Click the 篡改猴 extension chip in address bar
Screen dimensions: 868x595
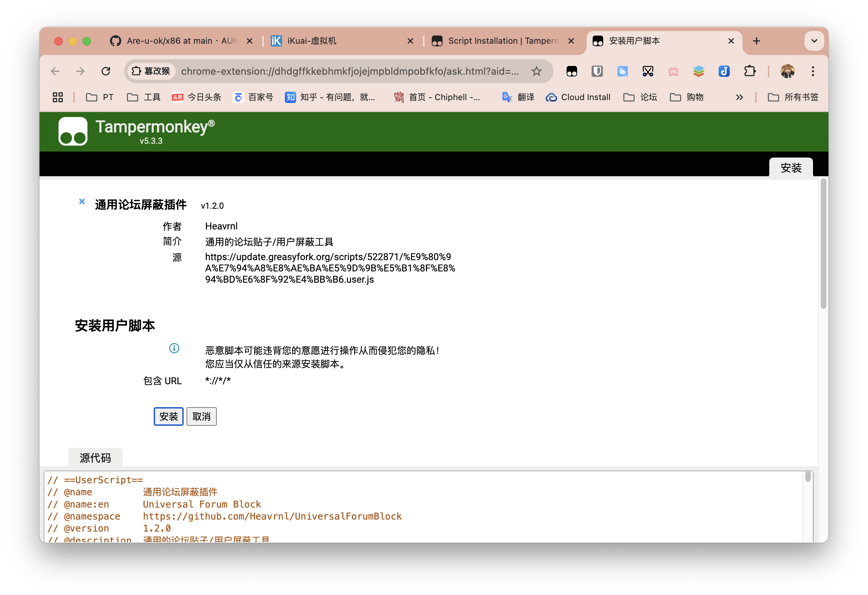(151, 71)
